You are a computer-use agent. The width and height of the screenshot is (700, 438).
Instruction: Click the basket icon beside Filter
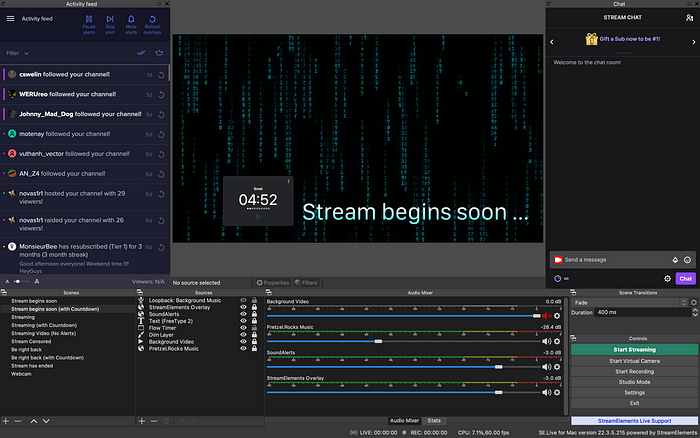159,53
